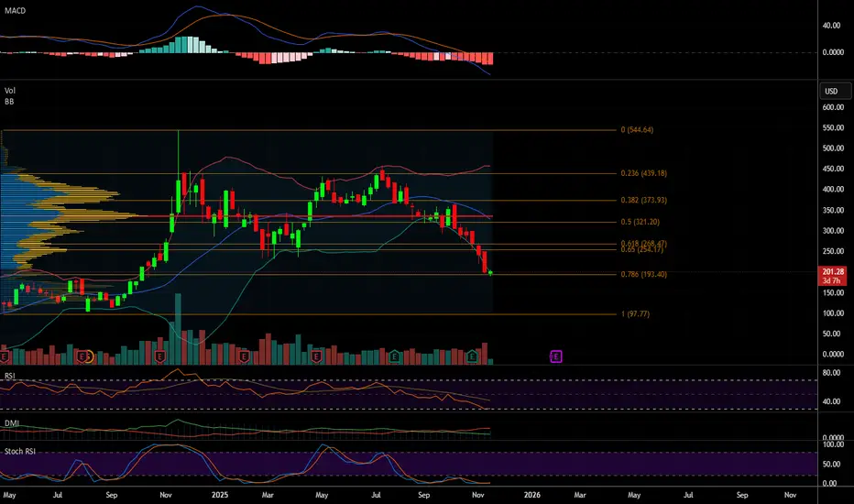The image size is (854, 504).
Task: Open red earnings marker near May 2025
Action: [316, 356]
